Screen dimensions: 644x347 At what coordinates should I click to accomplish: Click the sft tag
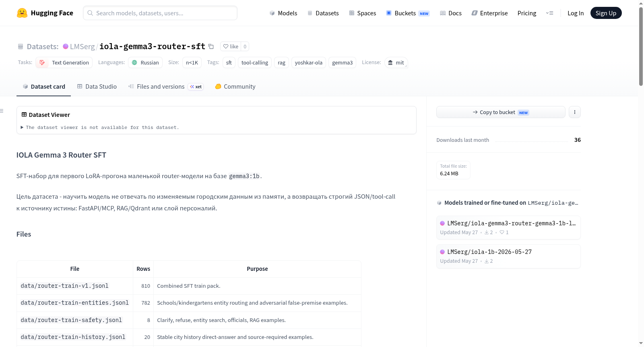click(229, 62)
